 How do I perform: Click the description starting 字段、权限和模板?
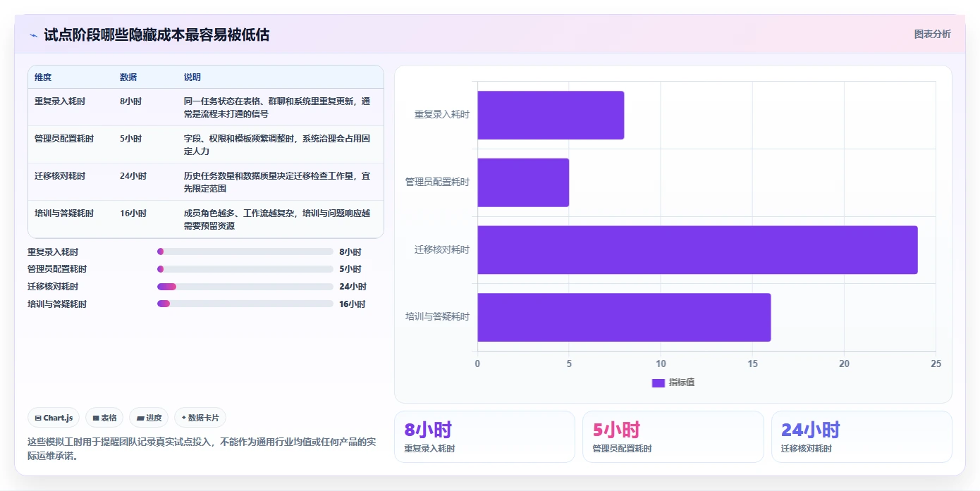click(277, 145)
